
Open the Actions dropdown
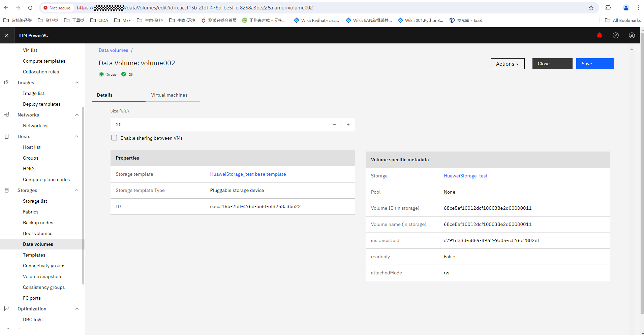(508, 64)
